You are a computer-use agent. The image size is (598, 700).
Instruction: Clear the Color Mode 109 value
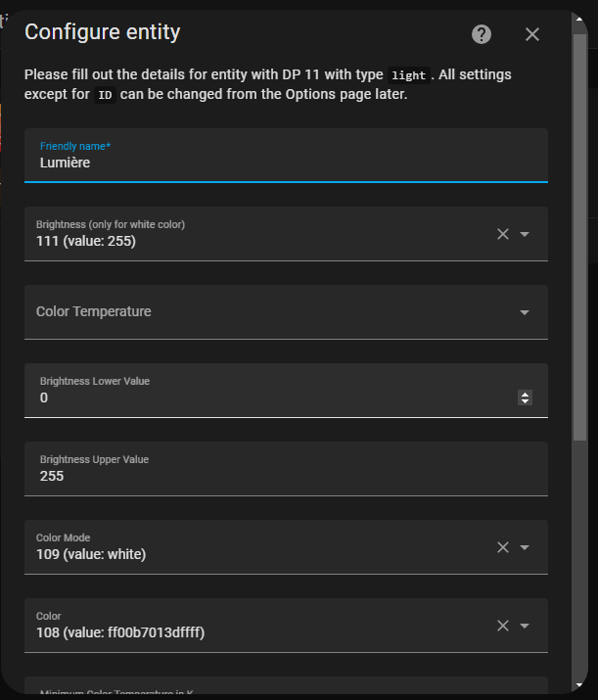(503, 547)
